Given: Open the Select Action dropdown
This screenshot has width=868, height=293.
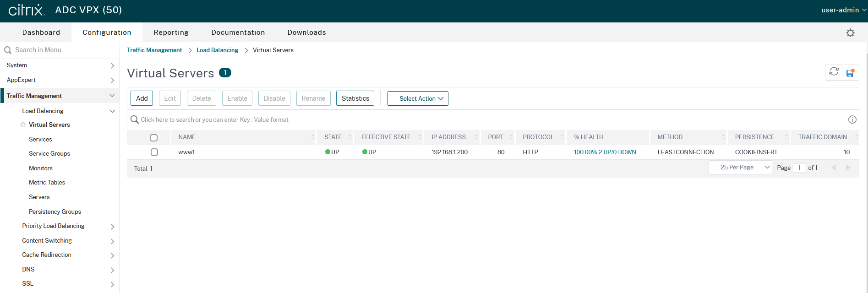Looking at the screenshot, I should pyautogui.click(x=417, y=98).
